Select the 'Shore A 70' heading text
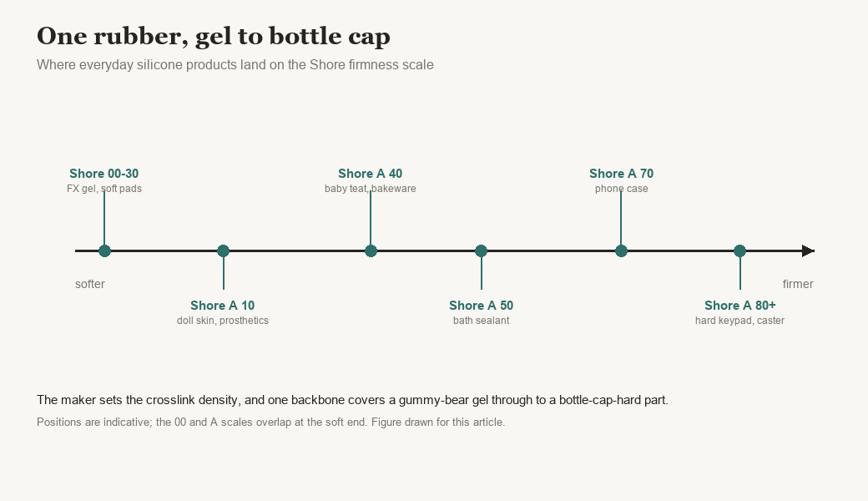868x501 pixels. (x=621, y=174)
